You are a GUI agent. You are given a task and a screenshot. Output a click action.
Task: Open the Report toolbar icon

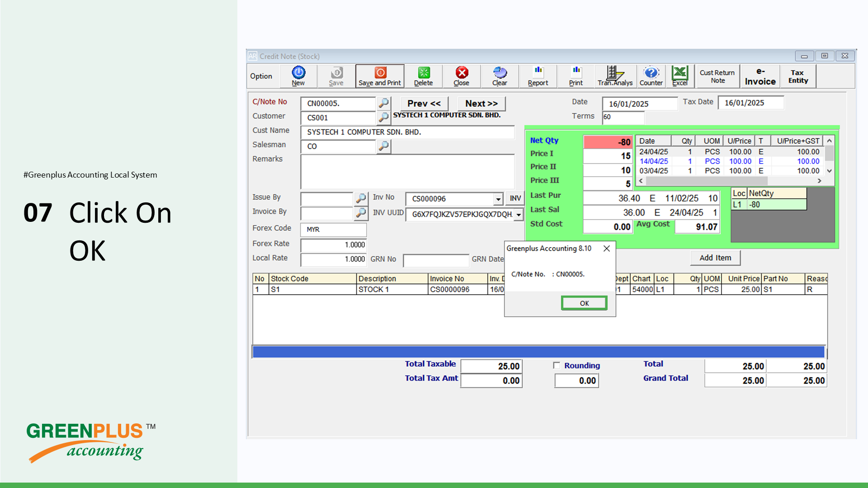(538, 76)
